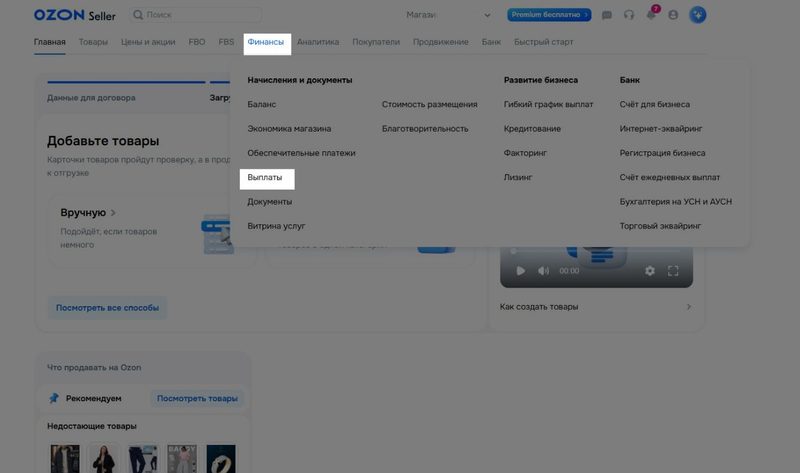
Task: Select Кредитование menu item
Action: click(x=532, y=129)
